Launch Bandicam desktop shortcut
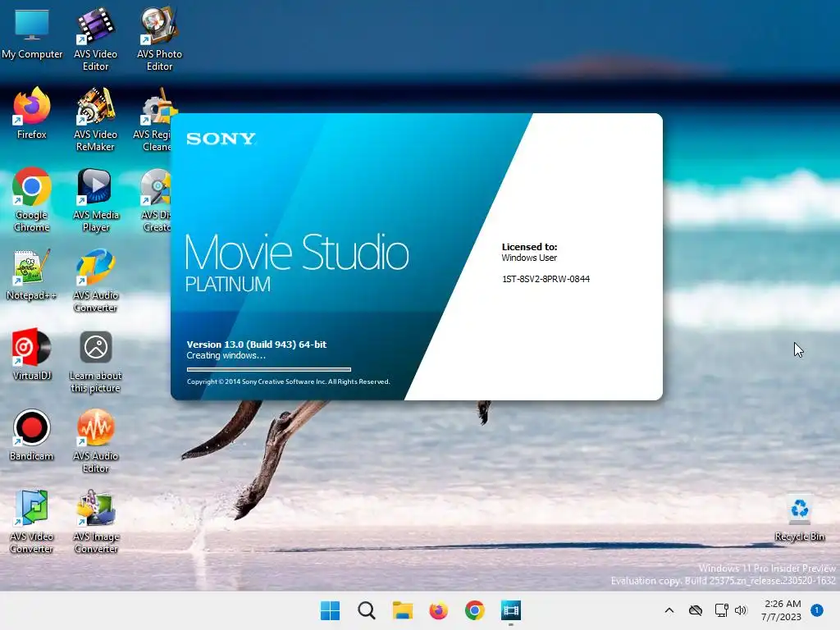 click(32, 435)
